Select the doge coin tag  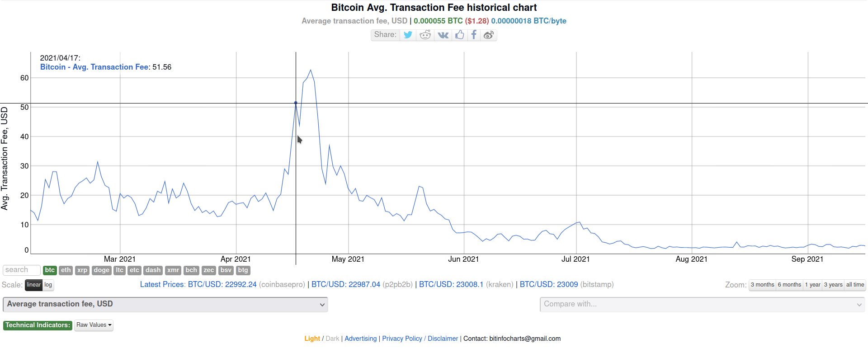pos(101,270)
